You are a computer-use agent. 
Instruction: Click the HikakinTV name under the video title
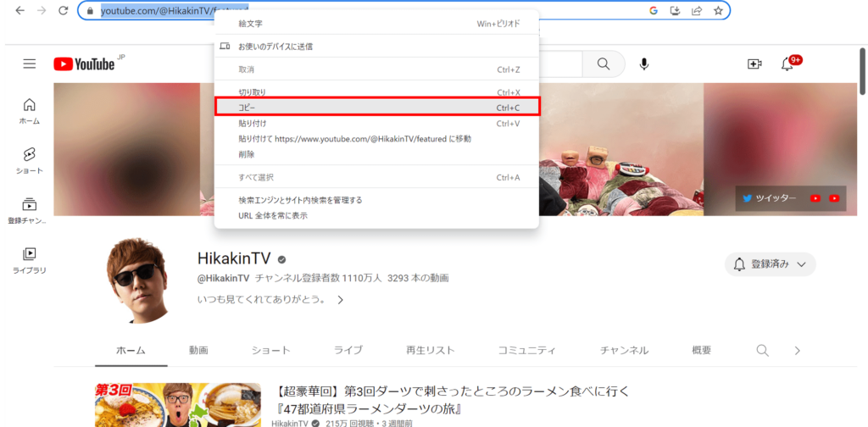click(292, 424)
